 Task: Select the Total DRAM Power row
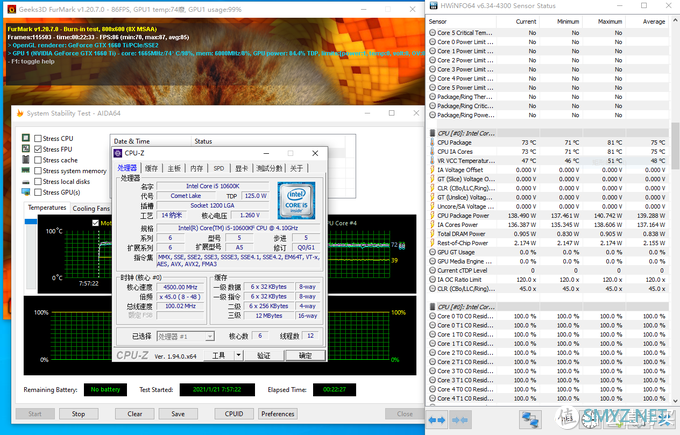pos(548,234)
